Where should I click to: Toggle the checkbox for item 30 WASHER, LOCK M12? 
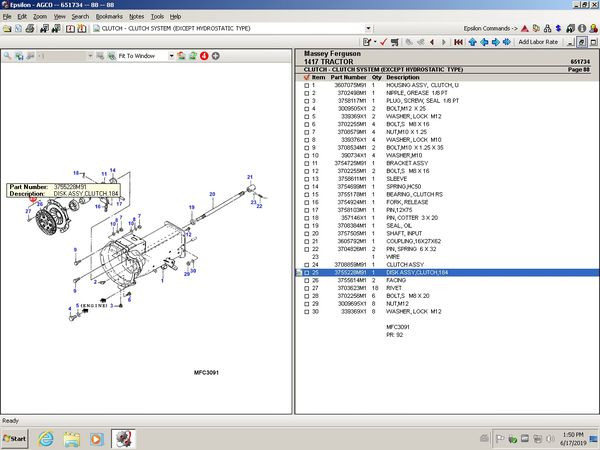pyautogui.click(x=307, y=311)
